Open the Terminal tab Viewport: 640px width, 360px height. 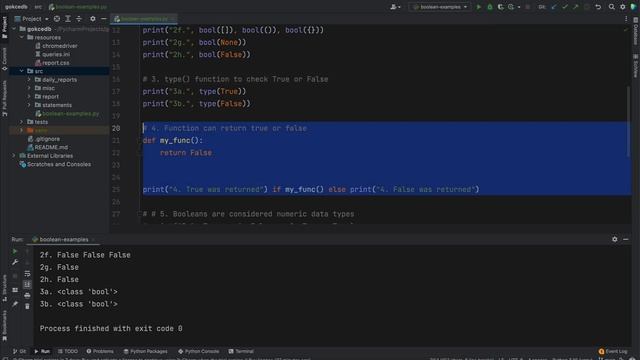241,351
